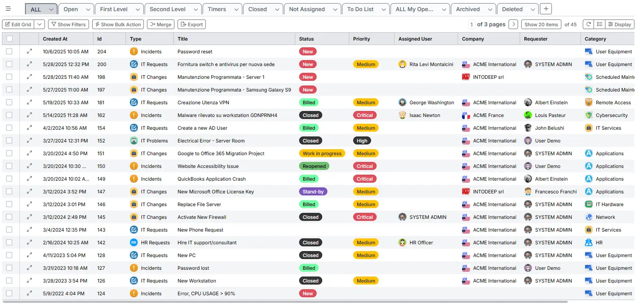Expand the Open tab dropdown chevron
The height and width of the screenshot is (304, 644).
(88, 9)
